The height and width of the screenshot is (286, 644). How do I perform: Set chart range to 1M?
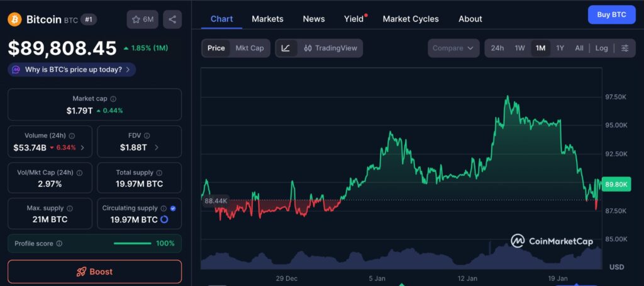540,48
